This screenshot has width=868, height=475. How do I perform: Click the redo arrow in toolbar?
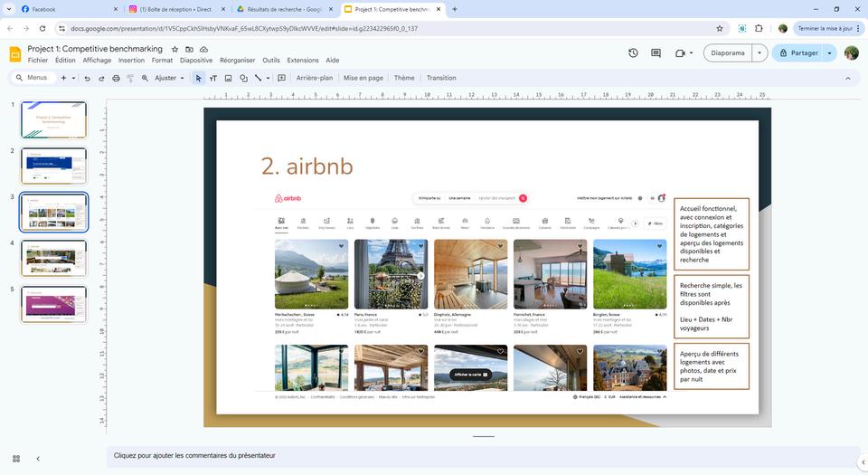point(101,78)
